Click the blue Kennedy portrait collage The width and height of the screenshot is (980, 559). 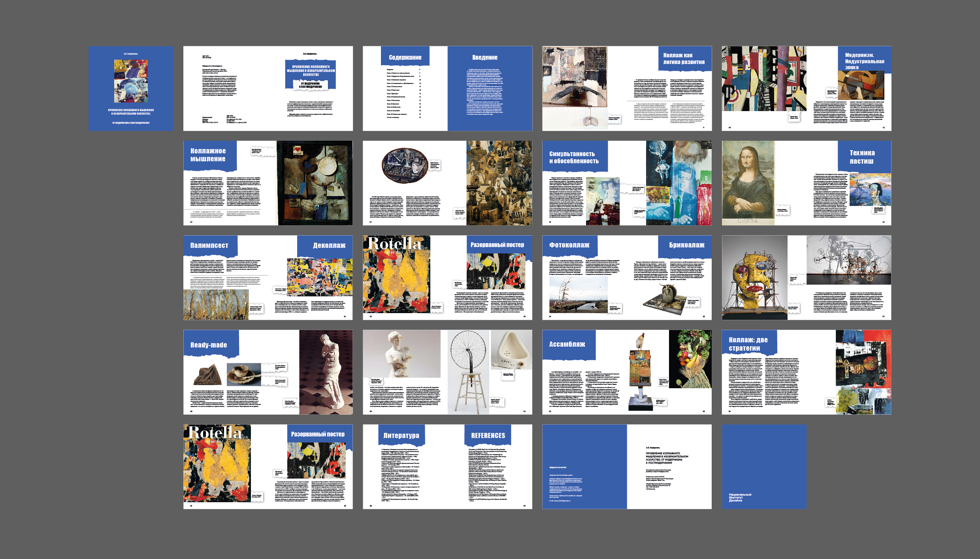tap(679, 183)
